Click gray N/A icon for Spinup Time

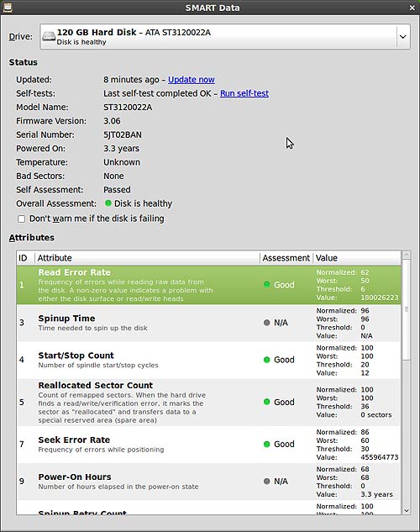point(267,323)
